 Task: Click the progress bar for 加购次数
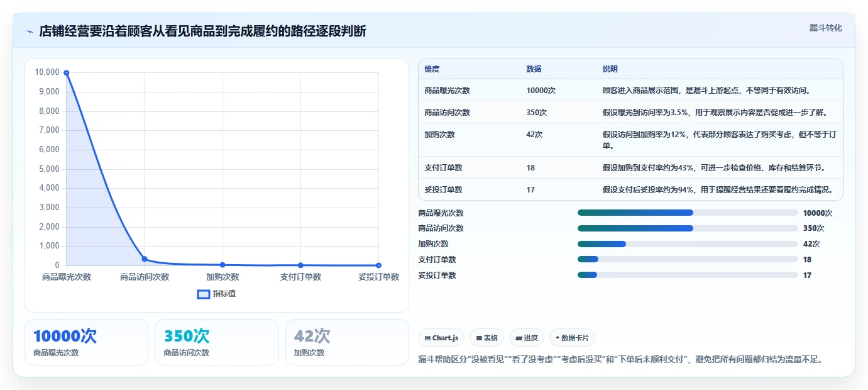coord(688,244)
